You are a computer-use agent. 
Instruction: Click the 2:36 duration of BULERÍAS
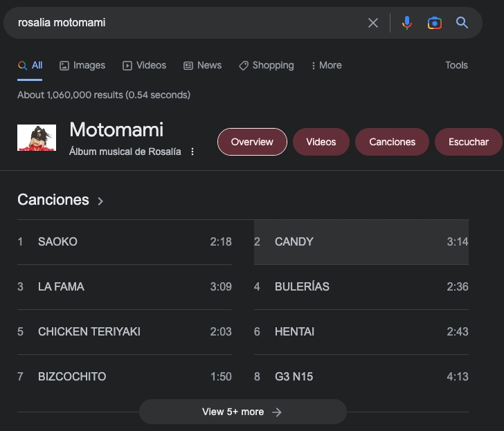click(458, 287)
